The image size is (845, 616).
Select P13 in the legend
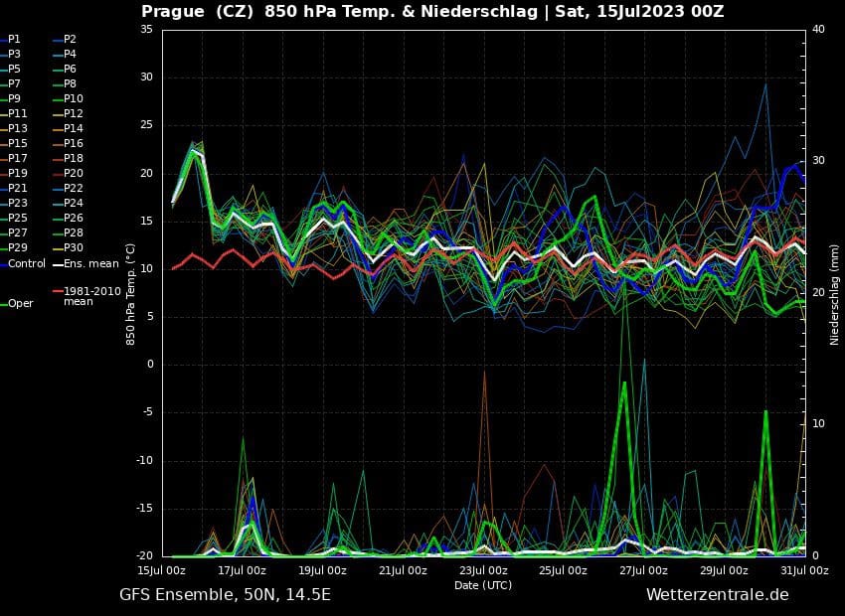[x=17, y=128]
